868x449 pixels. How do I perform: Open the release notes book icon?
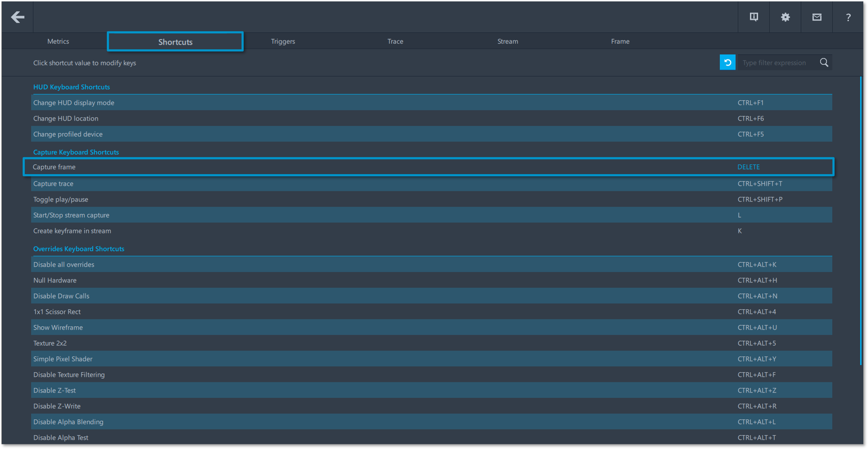(754, 17)
